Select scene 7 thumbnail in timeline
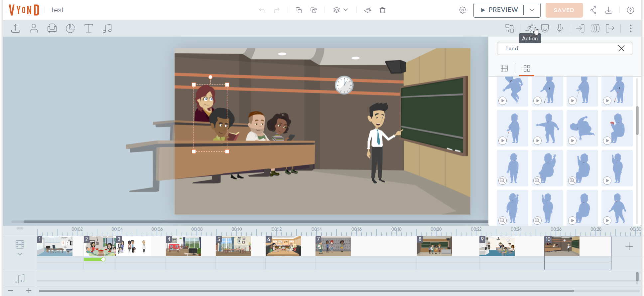 coord(333,246)
